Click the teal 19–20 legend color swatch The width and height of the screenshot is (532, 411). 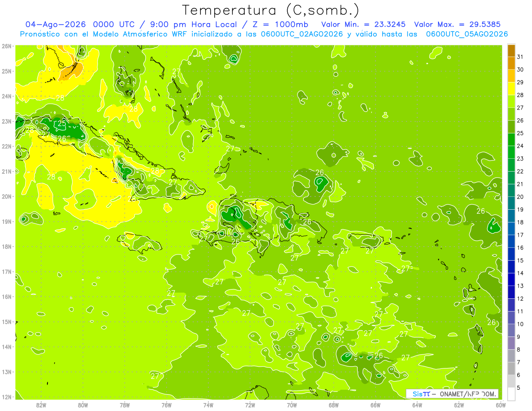511,203
